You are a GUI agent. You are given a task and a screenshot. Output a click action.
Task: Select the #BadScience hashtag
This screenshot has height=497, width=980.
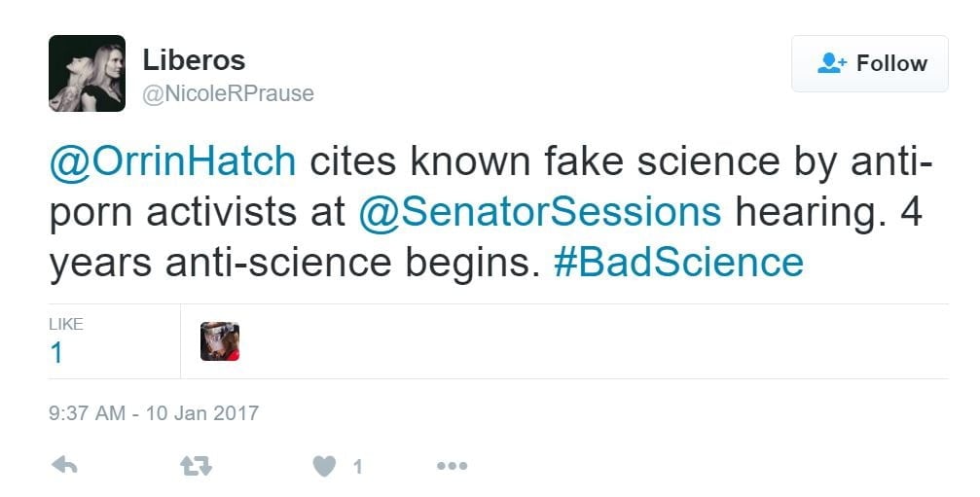(678, 263)
